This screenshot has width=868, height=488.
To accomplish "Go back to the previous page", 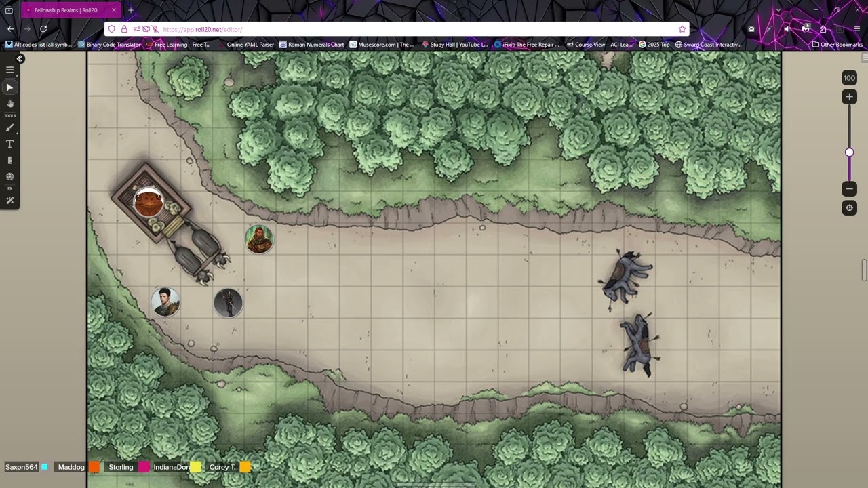I will tap(11, 29).
